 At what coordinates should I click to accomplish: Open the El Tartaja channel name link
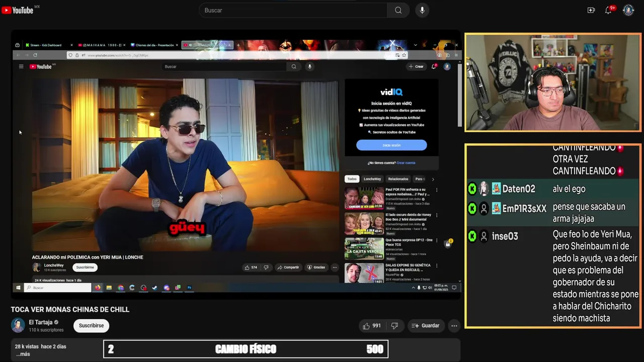pyautogui.click(x=41, y=322)
